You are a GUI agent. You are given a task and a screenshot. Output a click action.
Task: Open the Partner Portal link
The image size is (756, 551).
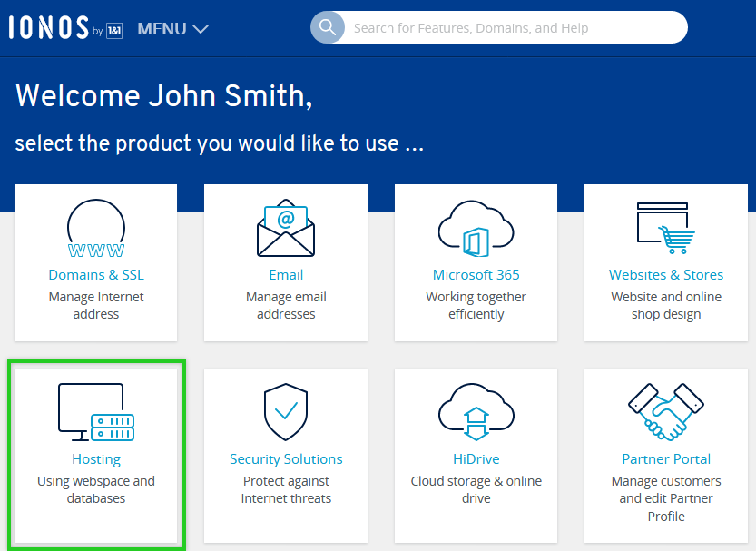666,459
